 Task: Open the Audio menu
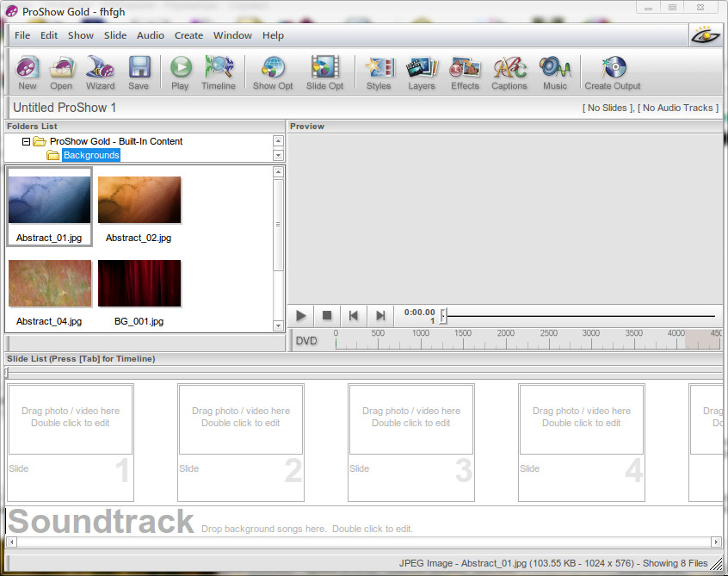pos(151,35)
